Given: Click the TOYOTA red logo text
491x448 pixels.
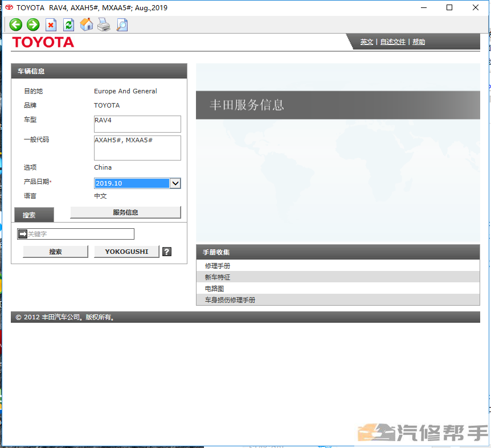Looking at the screenshot, I should [43, 42].
